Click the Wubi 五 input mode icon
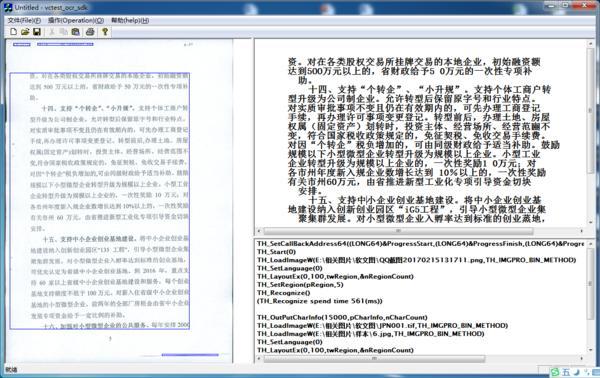Screen dimensions: 600x378 pos(566,372)
